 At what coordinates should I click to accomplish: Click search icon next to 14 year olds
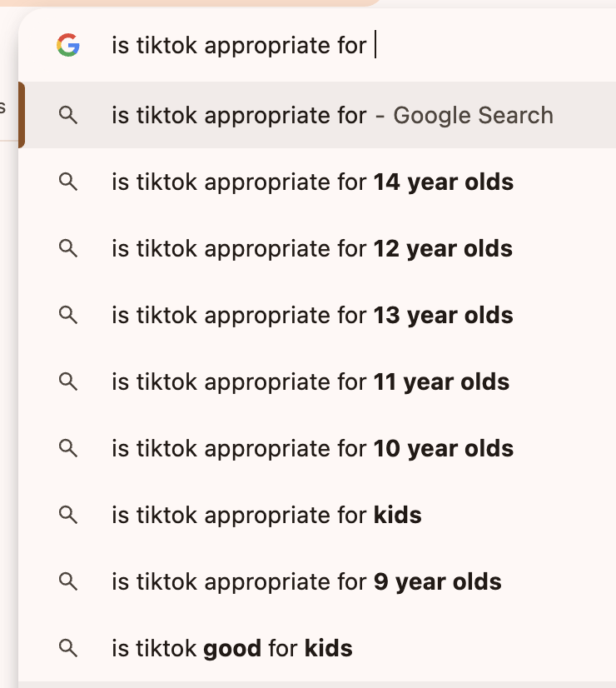point(68,182)
